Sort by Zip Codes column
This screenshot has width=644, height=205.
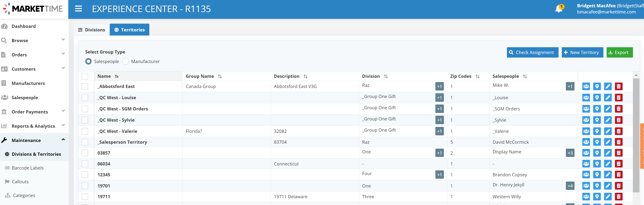pyautogui.click(x=477, y=76)
